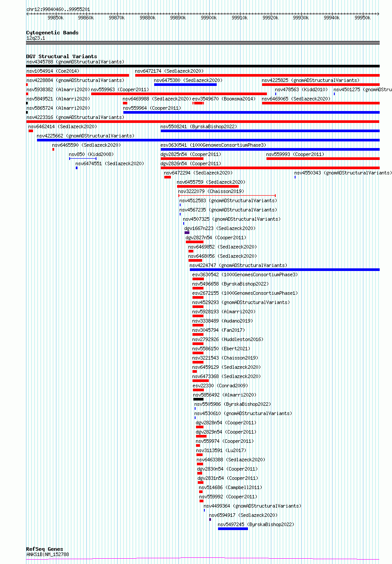Click nsv478563 (Kidd2010) label
This screenshot has width=392, height=564.
tap(301, 89)
